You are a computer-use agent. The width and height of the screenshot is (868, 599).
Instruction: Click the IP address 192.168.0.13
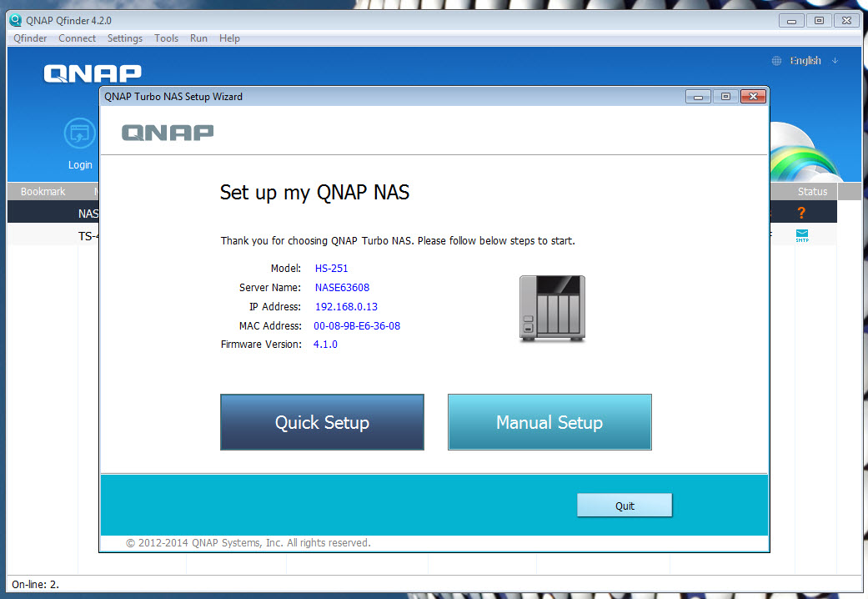pos(346,307)
